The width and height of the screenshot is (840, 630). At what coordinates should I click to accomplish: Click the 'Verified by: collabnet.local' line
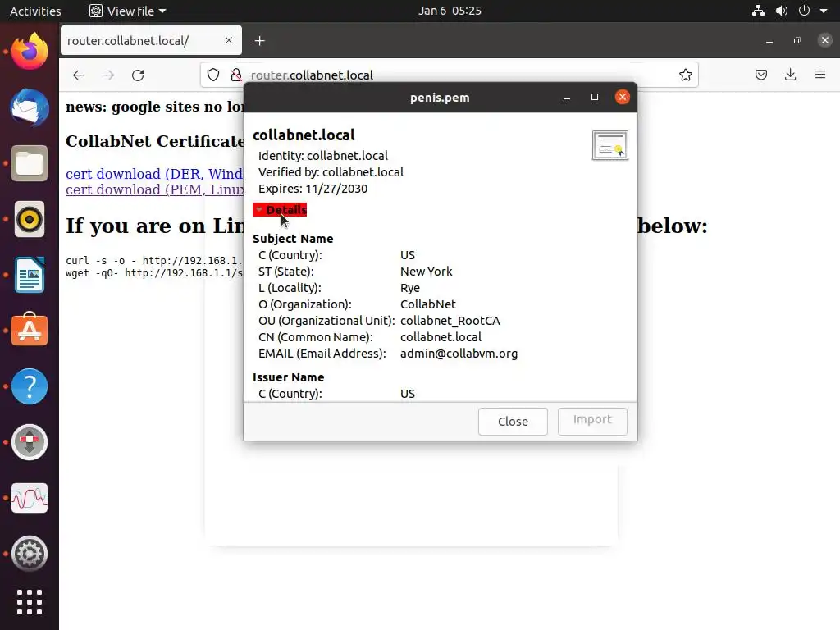331,172
